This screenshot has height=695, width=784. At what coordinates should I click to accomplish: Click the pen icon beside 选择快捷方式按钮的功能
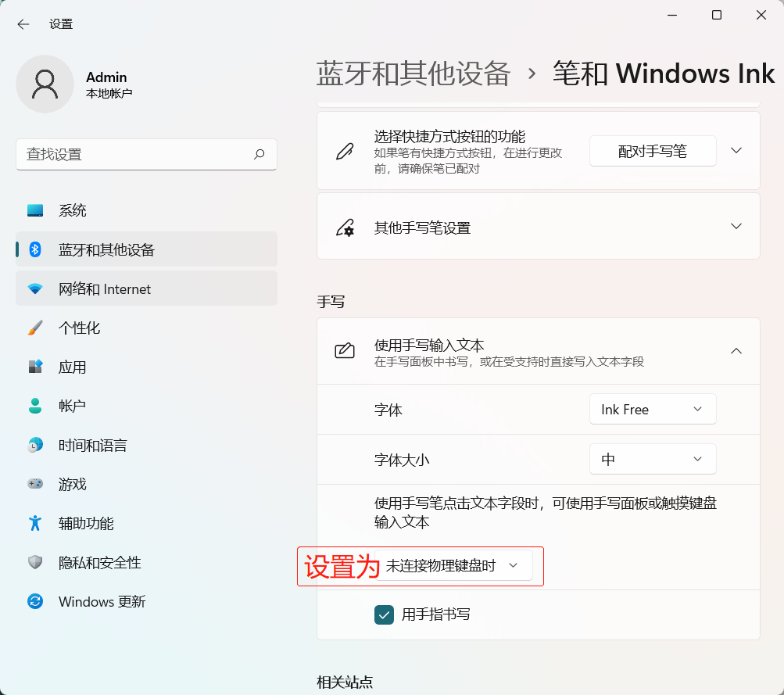point(345,151)
